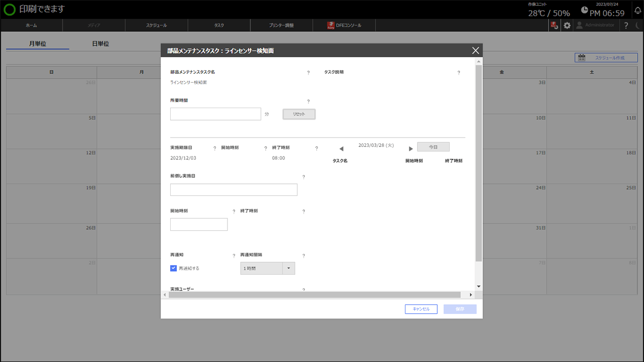Viewport: 644px width, 362px height.
Task: Open the タスク menu tab
Action: tap(219, 25)
